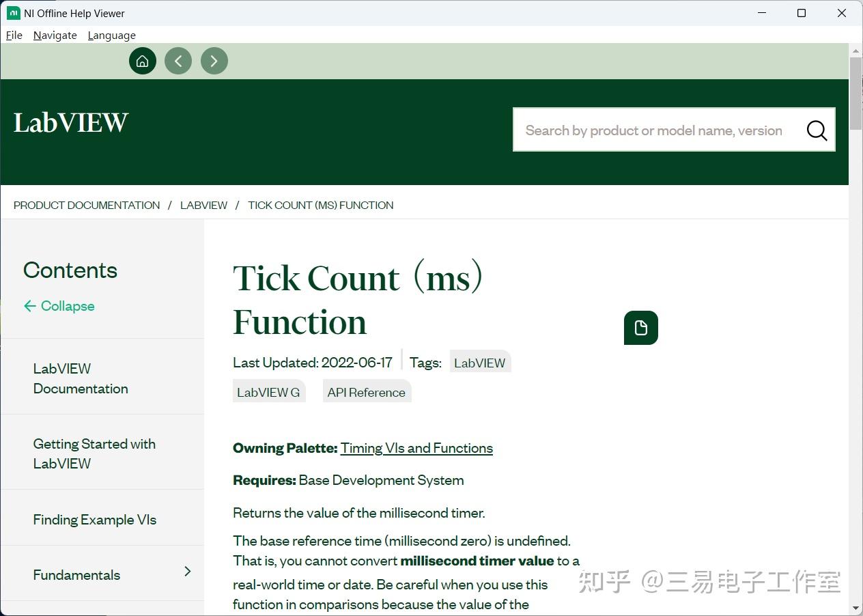The width and height of the screenshot is (863, 616).
Task: Click the LabVIEW header logo text
Action: point(71,122)
